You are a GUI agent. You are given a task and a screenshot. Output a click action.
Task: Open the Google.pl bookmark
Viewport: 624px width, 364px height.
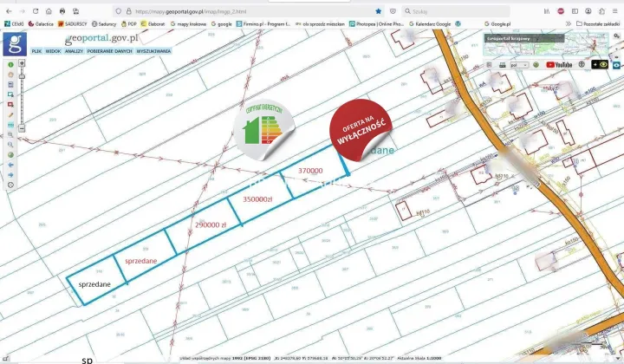(497, 24)
